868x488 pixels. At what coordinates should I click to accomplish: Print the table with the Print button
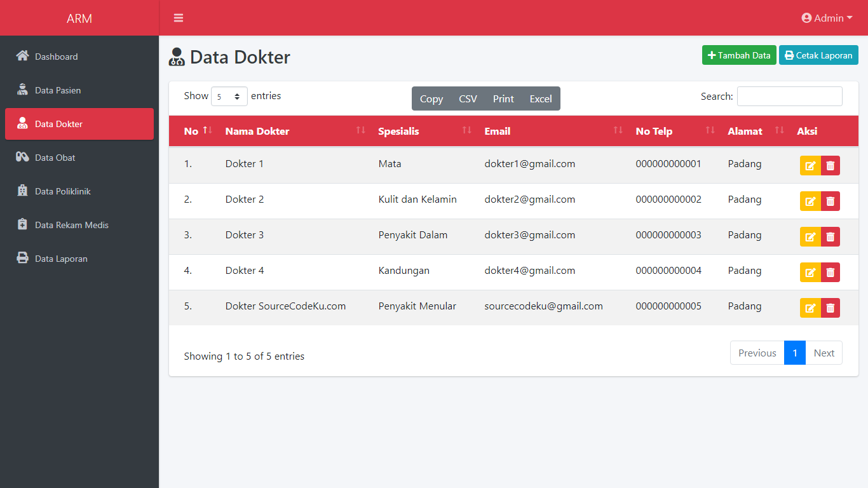pos(503,98)
